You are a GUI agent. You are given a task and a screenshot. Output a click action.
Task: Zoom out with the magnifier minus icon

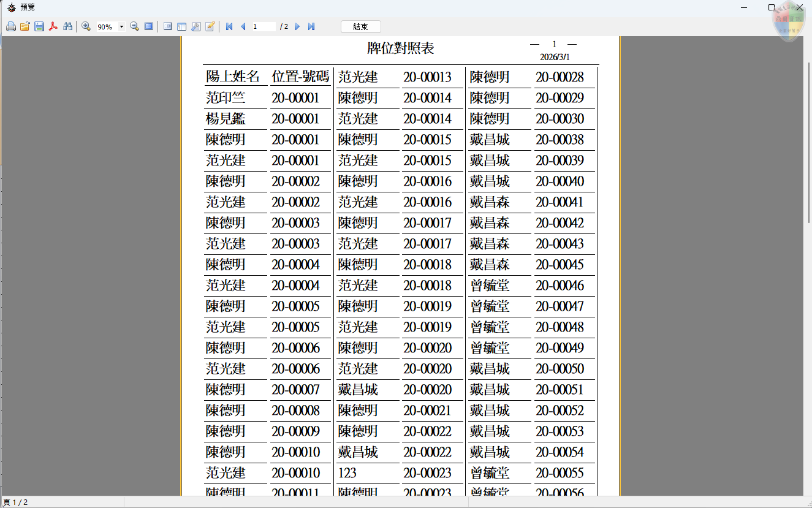(135, 26)
